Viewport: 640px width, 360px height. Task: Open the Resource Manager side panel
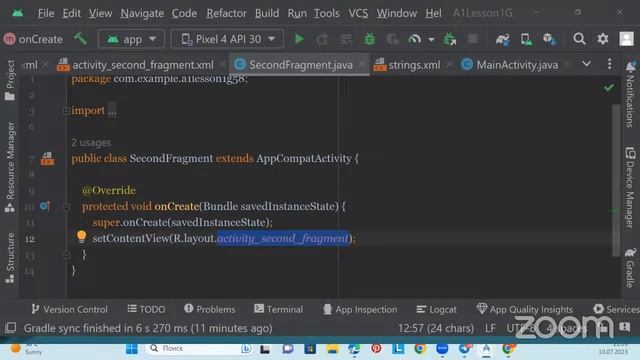(10, 167)
